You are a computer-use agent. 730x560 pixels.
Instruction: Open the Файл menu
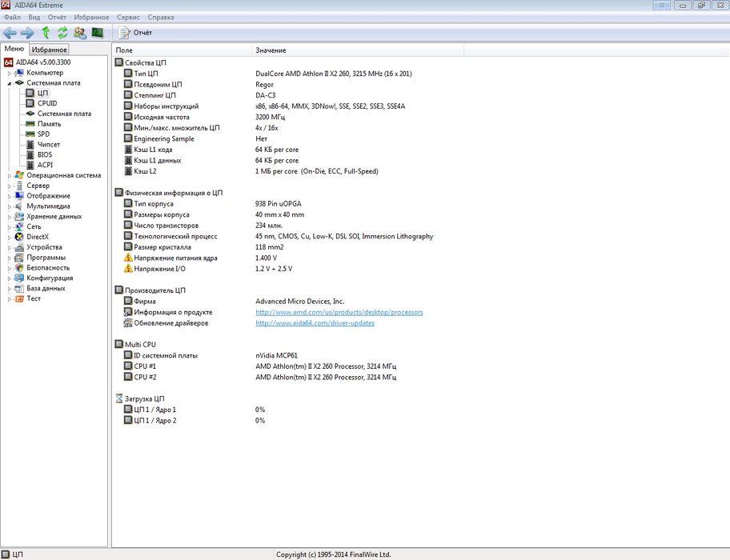(12, 18)
